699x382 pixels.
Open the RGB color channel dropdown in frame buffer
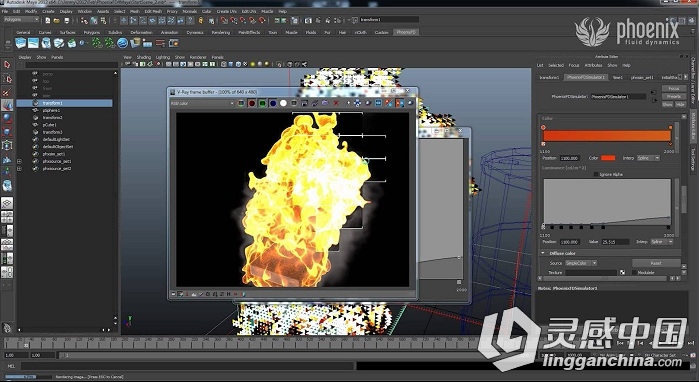click(202, 103)
